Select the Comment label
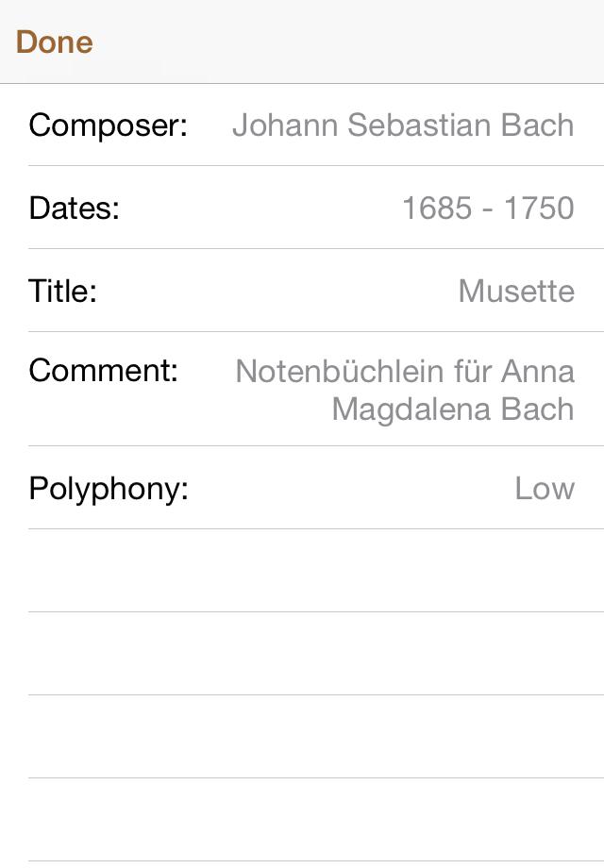 click(104, 371)
